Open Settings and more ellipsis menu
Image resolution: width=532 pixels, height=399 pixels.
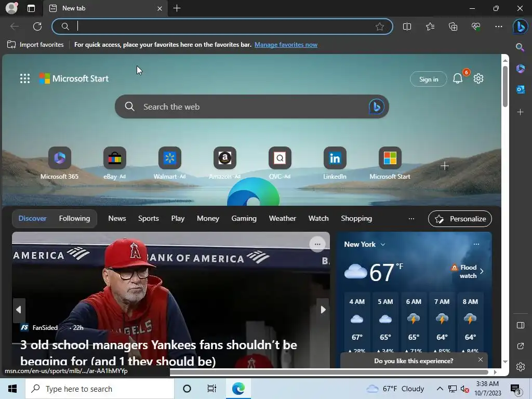(498, 26)
